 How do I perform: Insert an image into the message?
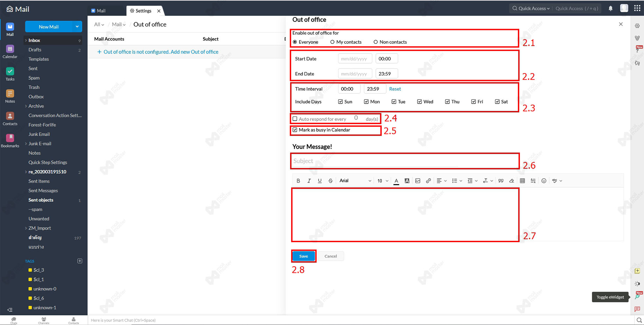418,181
